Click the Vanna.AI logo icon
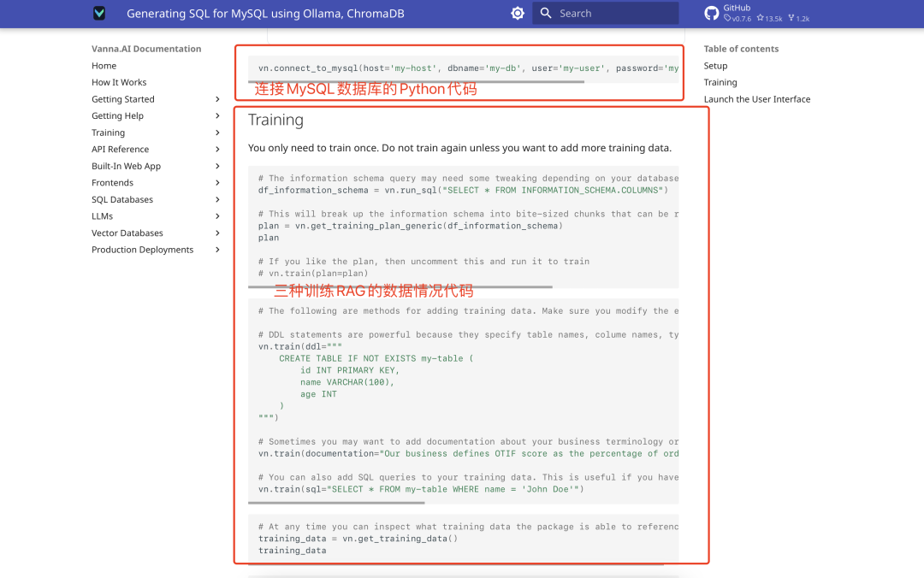Image resolution: width=924 pixels, height=578 pixels. tap(99, 14)
